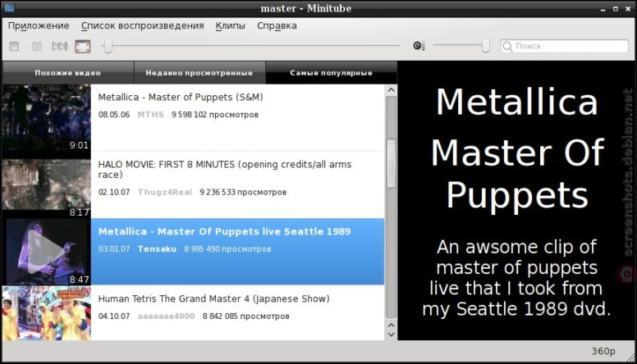This screenshot has height=364, width=637.
Task: Open the Приложение menu
Action: pos(39,25)
